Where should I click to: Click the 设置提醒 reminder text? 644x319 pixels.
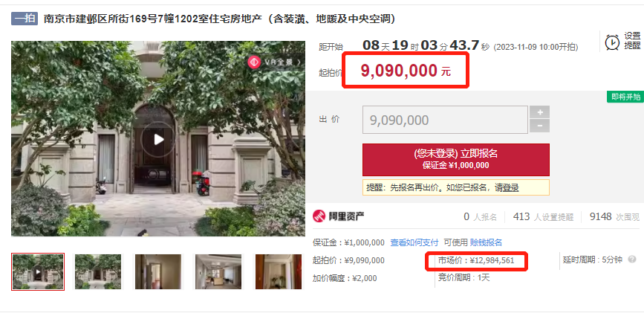(632, 41)
